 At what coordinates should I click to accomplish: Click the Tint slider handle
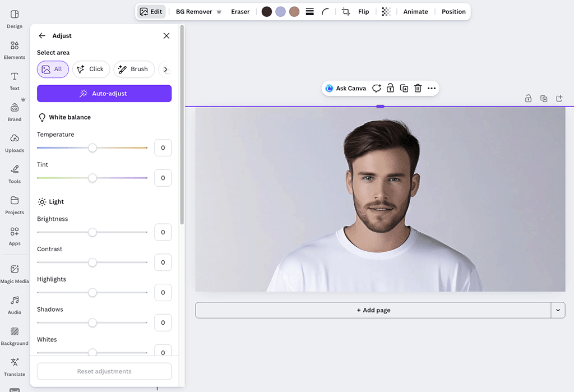click(x=92, y=178)
